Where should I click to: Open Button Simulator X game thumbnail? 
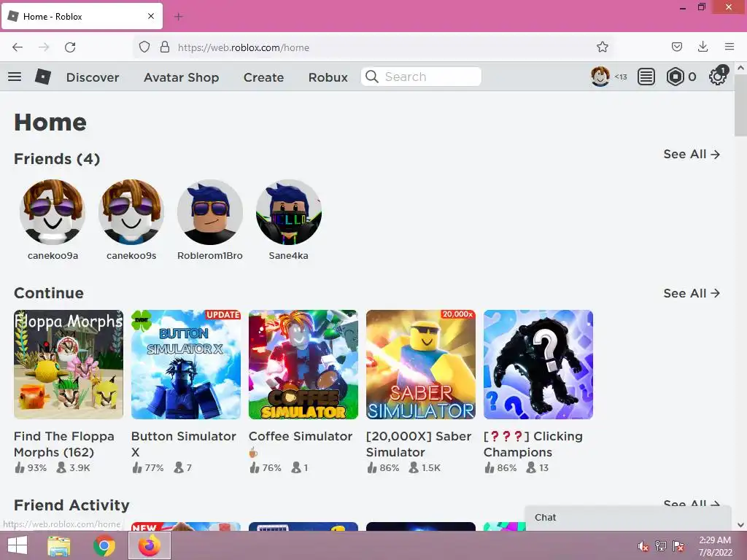click(186, 365)
